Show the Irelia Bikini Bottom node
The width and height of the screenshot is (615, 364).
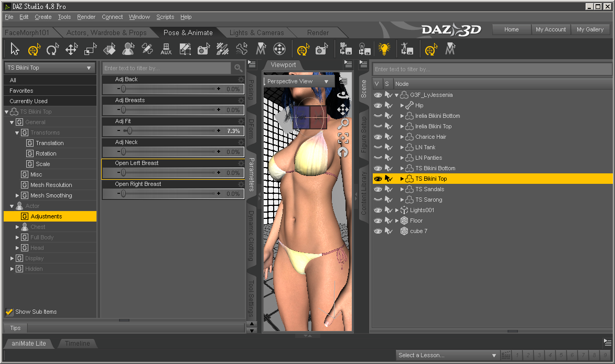[x=377, y=116]
